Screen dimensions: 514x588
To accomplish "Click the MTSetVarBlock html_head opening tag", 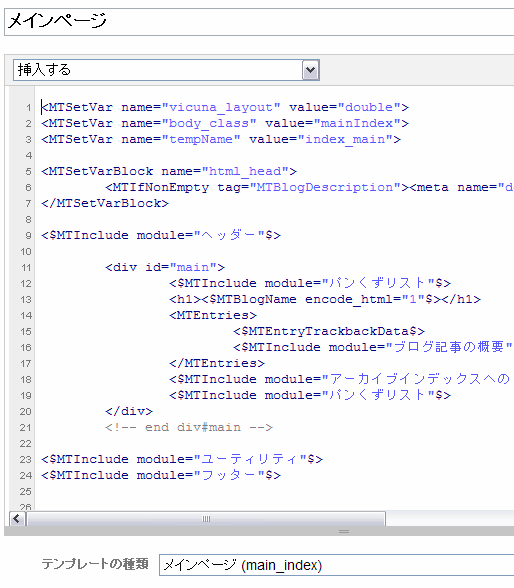I will [169, 171].
